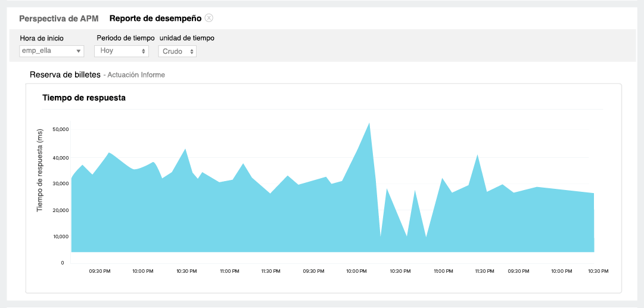Click the Reserva de billetes heading

tap(66, 74)
